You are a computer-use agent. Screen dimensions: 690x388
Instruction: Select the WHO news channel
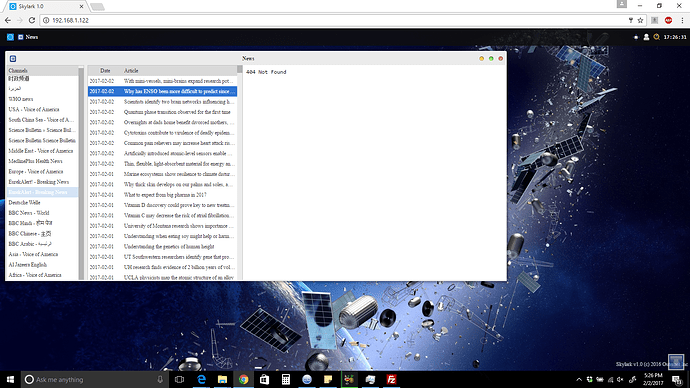click(x=42, y=99)
